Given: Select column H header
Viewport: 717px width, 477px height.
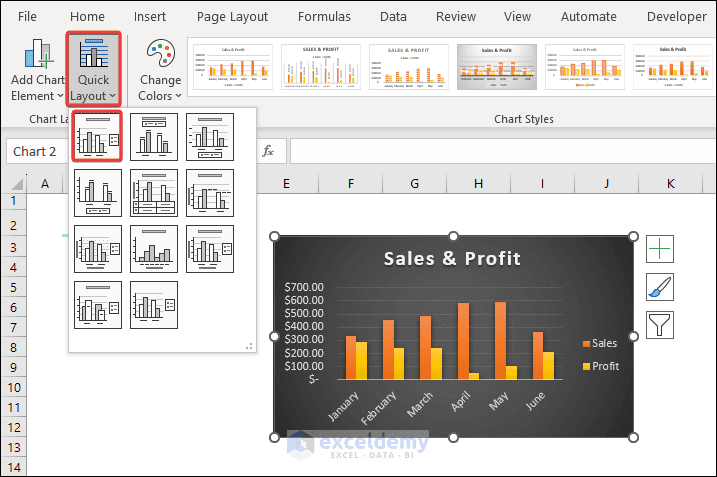Looking at the screenshot, I should [x=478, y=184].
